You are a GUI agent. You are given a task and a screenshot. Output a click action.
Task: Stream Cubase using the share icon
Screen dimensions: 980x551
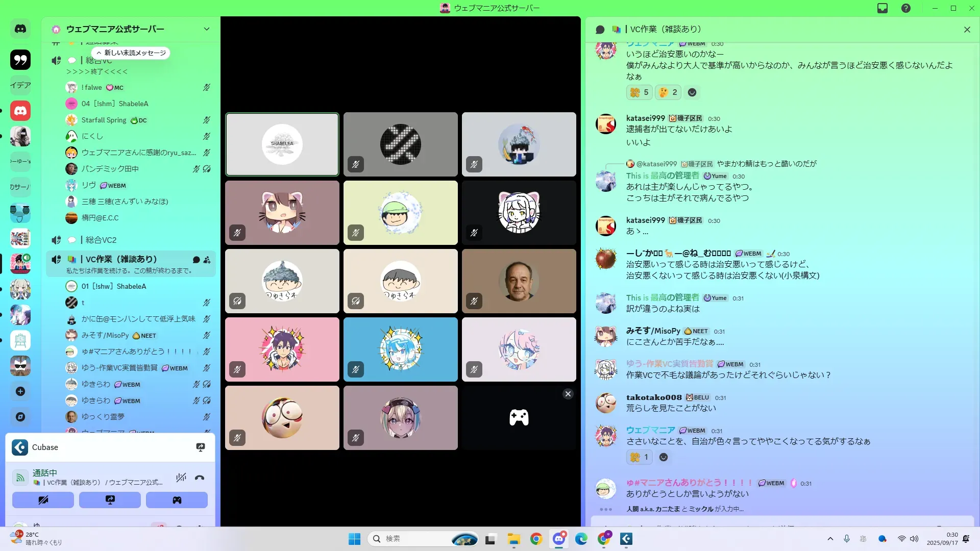pos(201,447)
